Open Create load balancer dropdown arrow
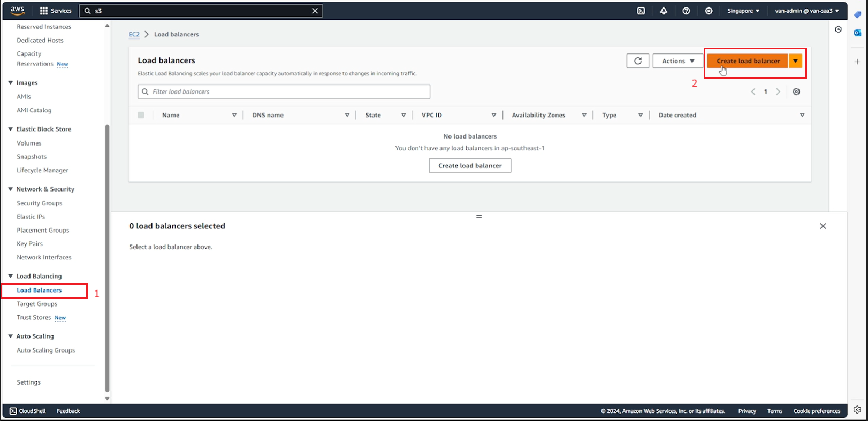This screenshot has width=868, height=421. (x=795, y=61)
